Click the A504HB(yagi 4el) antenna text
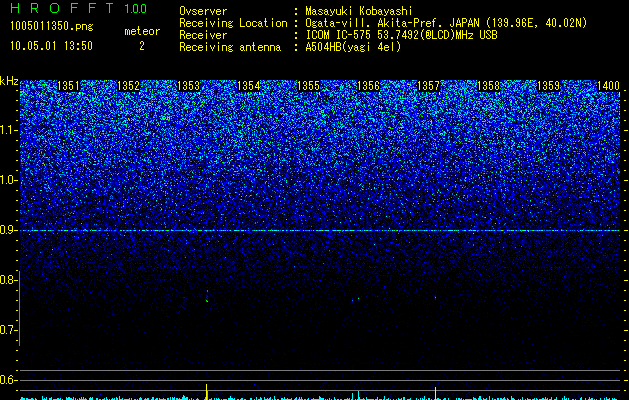This screenshot has width=629, height=400. pyautogui.click(x=353, y=47)
